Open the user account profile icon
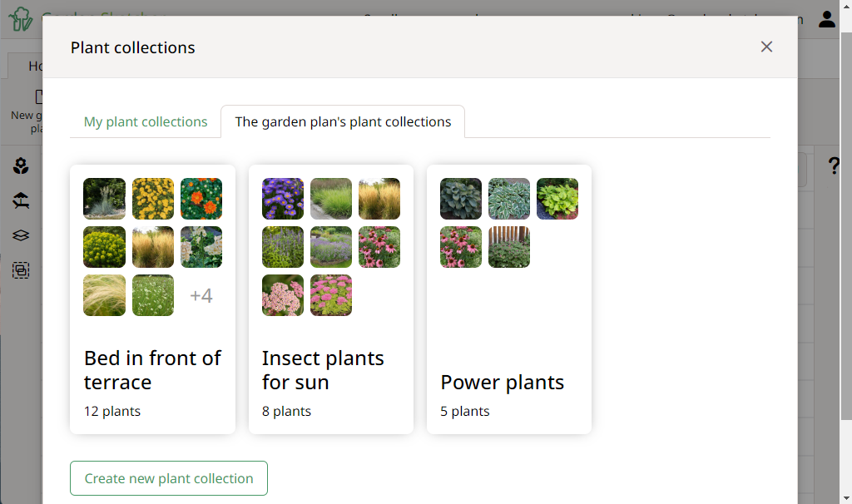Viewport: 852px width, 504px height. [826, 19]
